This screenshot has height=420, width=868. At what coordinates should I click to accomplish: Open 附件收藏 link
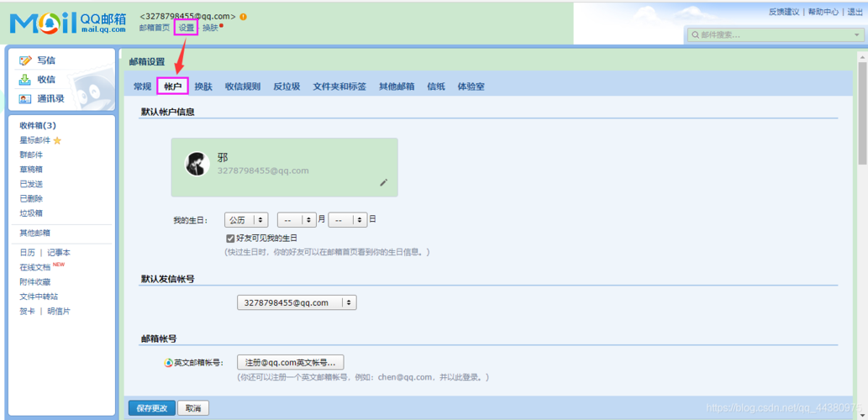(35, 281)
